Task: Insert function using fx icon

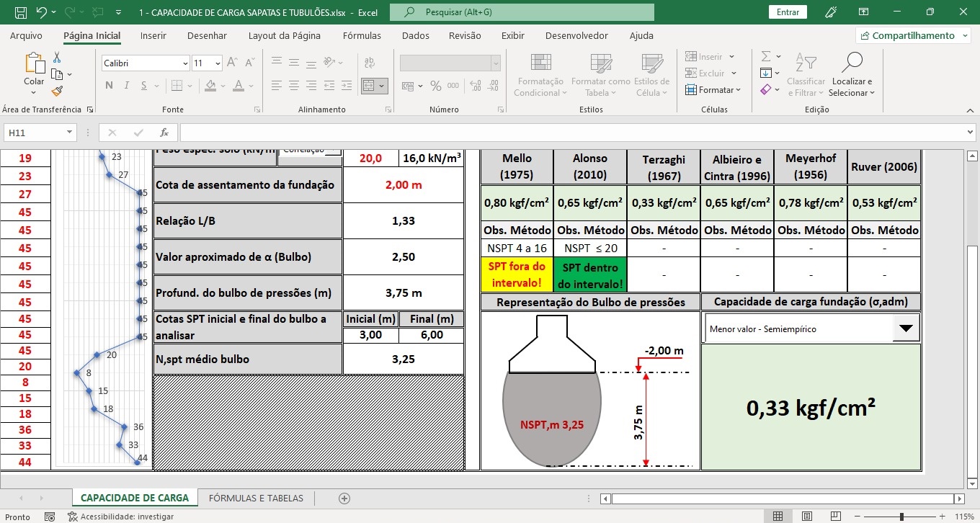Action: tap(164, 133)
